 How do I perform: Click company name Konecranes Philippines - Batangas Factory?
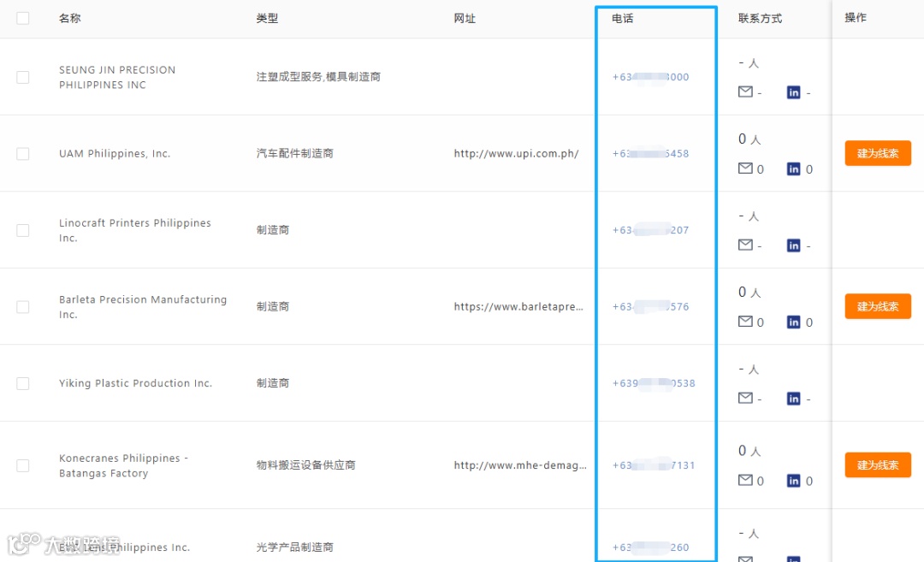[x=124, y=465]
